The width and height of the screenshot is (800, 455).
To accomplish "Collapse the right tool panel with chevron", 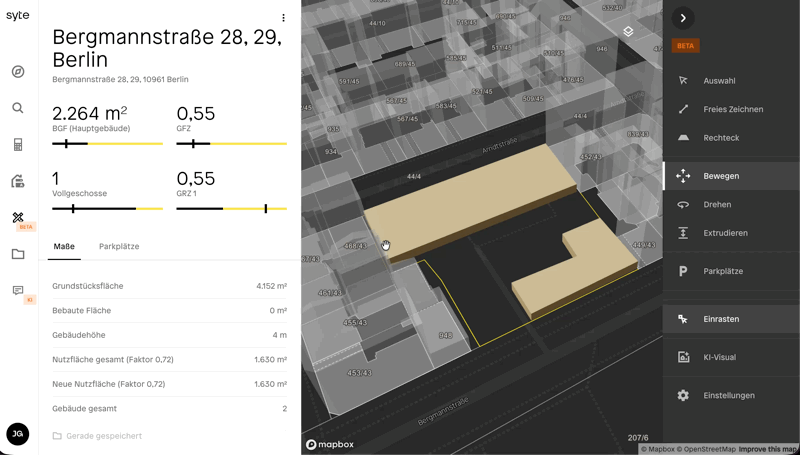I will (683, 18).
